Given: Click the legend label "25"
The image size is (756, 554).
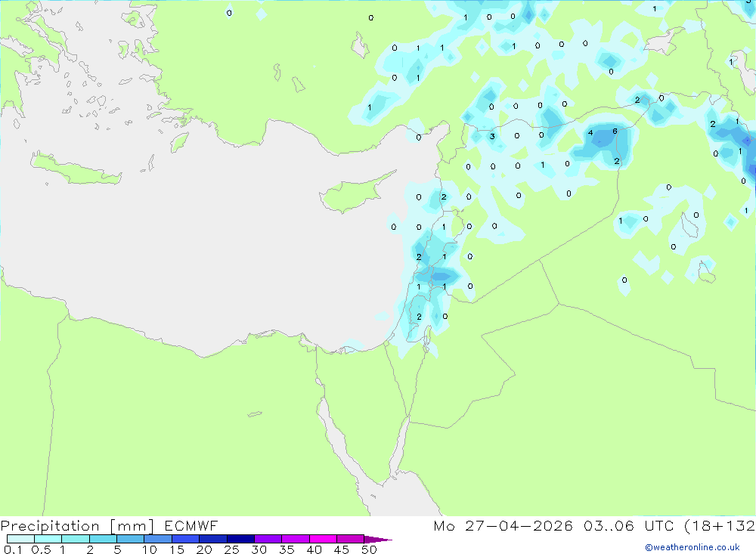Looking at the screenshot, I should point(232,549).
